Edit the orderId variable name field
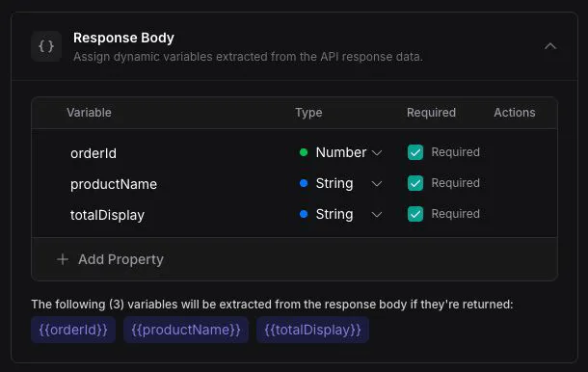588x372 pixels. (x=94, y=153)
